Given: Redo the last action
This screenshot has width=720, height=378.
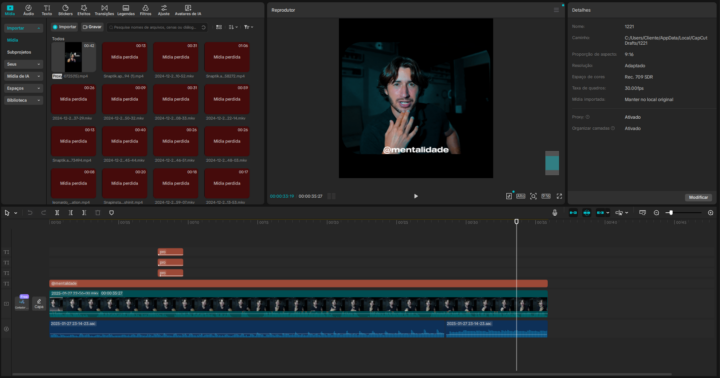Looking at the screenshot, I should (x=44, y=213).
